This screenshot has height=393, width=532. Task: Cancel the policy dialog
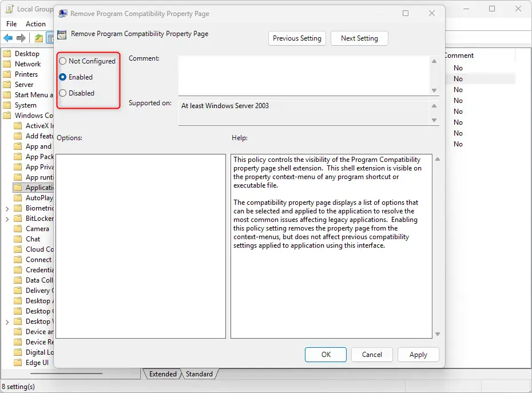click(x=372, y=355)
